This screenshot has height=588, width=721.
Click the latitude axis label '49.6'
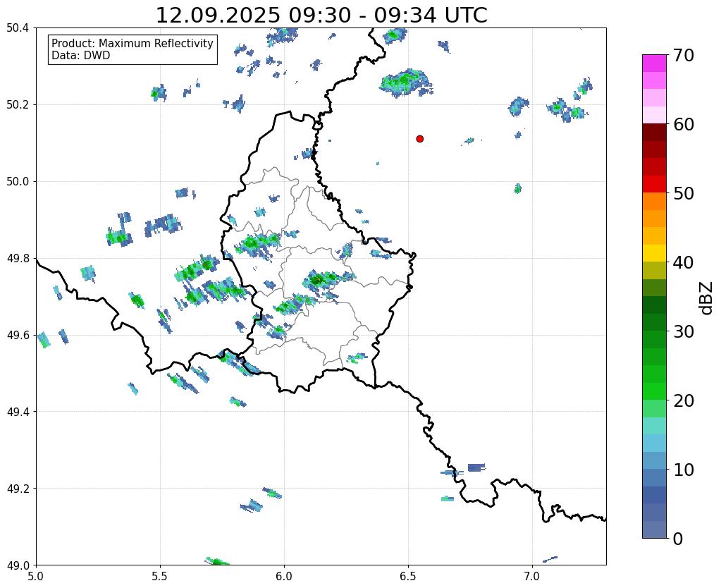click(x=18, y=336)
